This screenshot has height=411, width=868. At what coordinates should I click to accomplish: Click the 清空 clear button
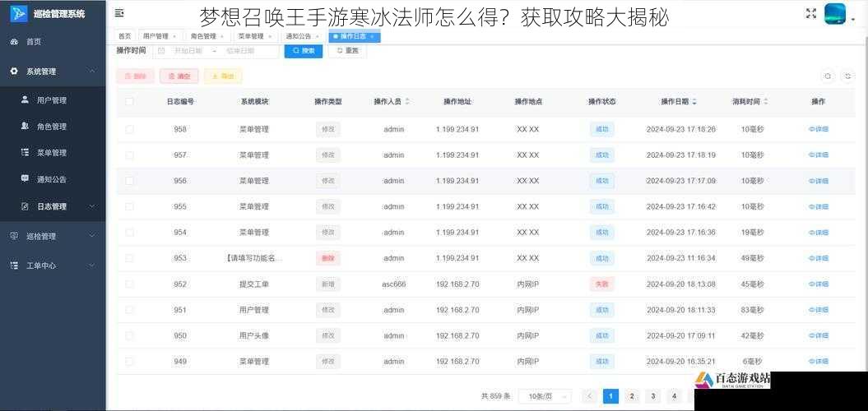[179, 76]
